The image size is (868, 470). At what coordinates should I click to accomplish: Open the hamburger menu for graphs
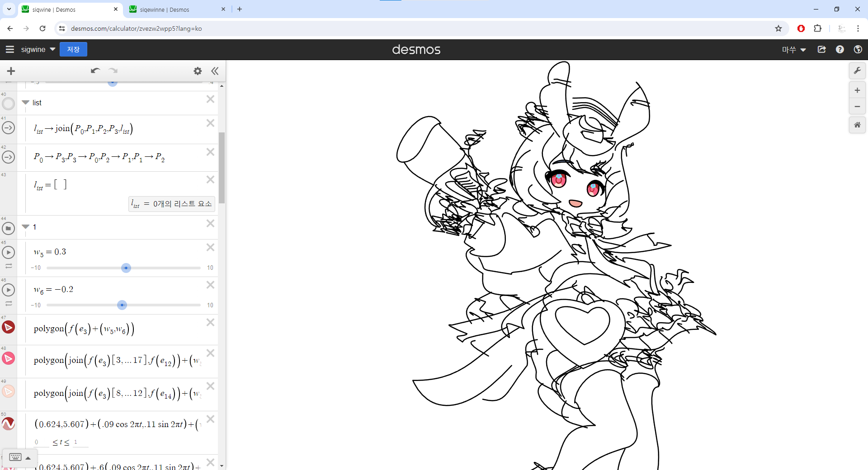coord(10,49)
